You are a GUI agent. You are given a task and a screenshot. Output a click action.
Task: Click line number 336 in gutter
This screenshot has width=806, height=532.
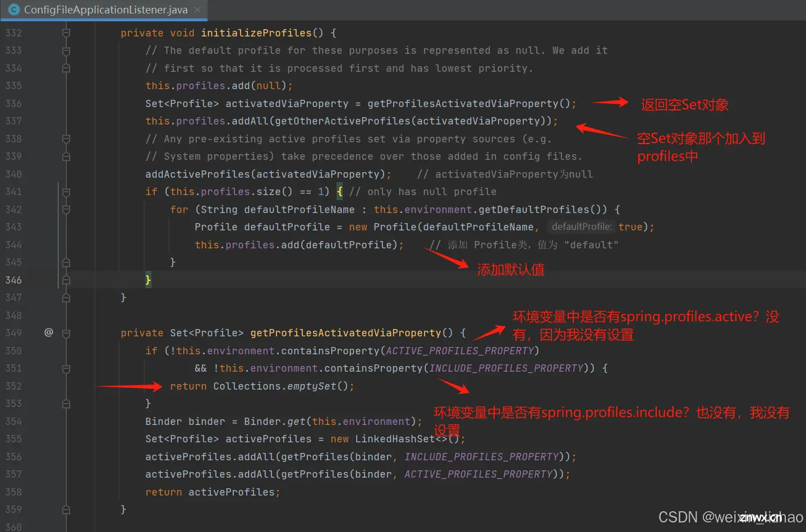13,104
